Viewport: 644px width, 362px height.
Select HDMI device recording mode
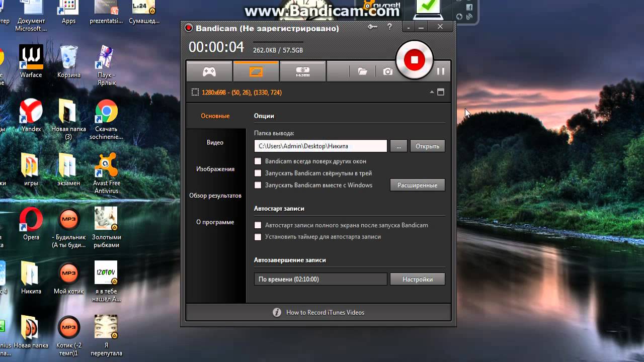click(302, 71)
